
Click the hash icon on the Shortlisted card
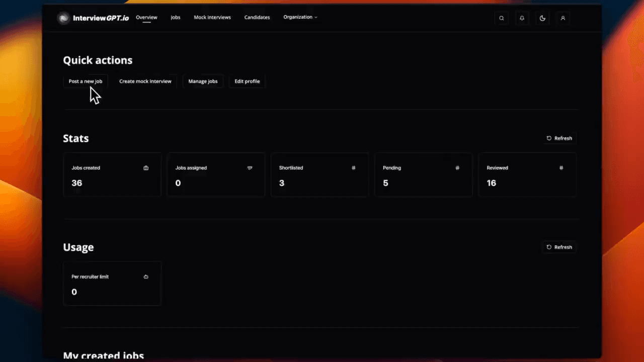(353, 167)
